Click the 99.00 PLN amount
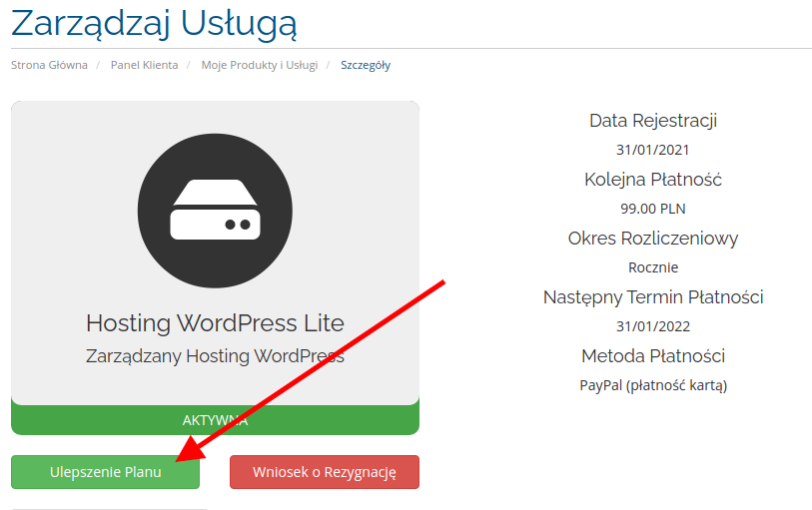 (653, 209)
